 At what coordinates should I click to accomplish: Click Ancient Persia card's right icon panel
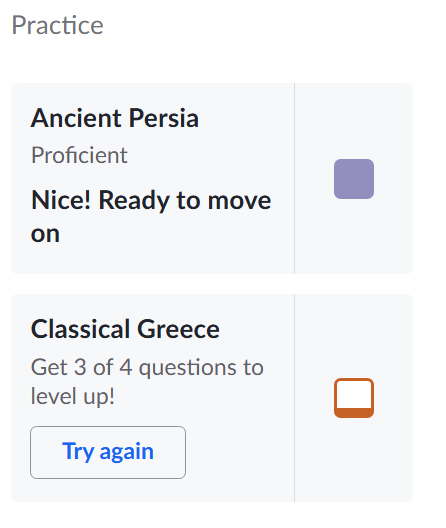tap(354, 178)
